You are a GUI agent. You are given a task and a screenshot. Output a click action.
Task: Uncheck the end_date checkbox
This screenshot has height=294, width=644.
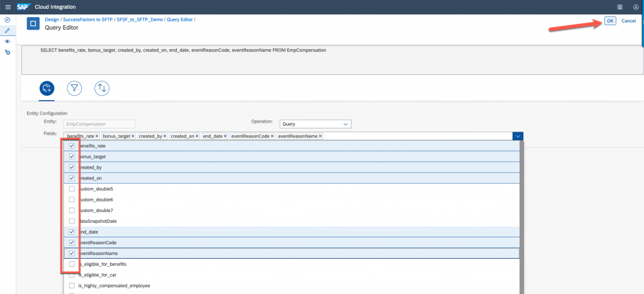tap(72, 232)
